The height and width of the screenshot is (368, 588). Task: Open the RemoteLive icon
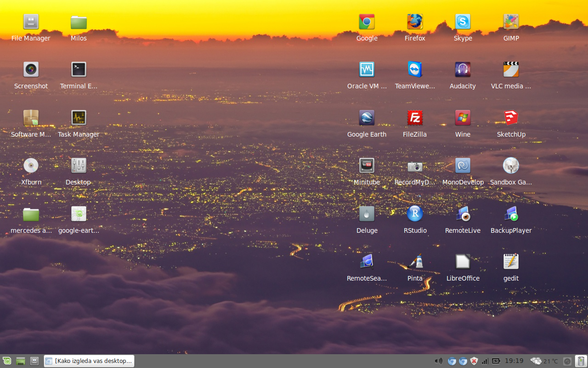463,214
